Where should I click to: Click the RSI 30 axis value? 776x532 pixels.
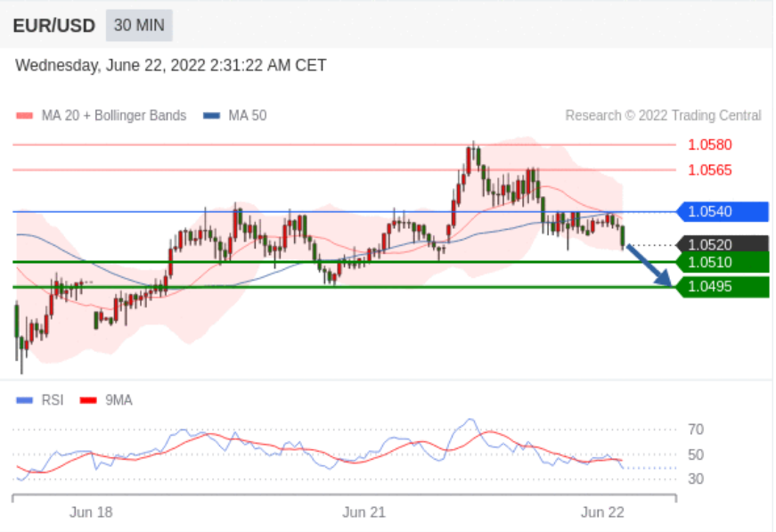pyautogui.click(x=696, y=479)
